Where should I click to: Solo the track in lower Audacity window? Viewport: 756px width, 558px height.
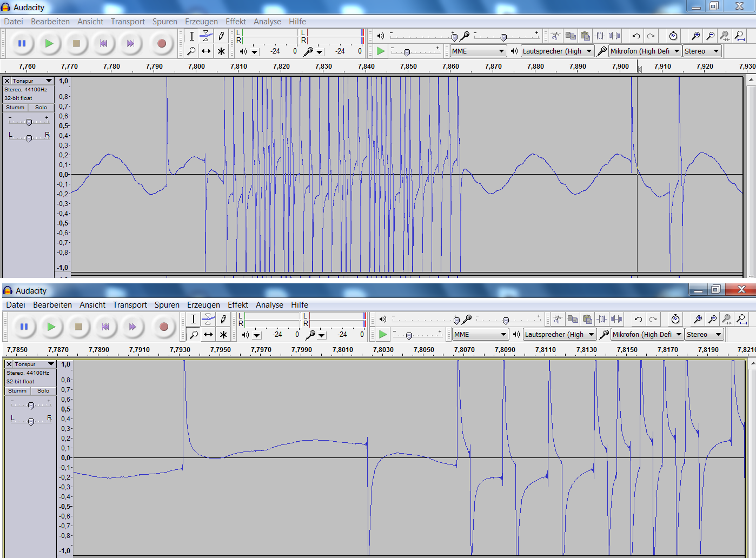click(x=43, y=391)
